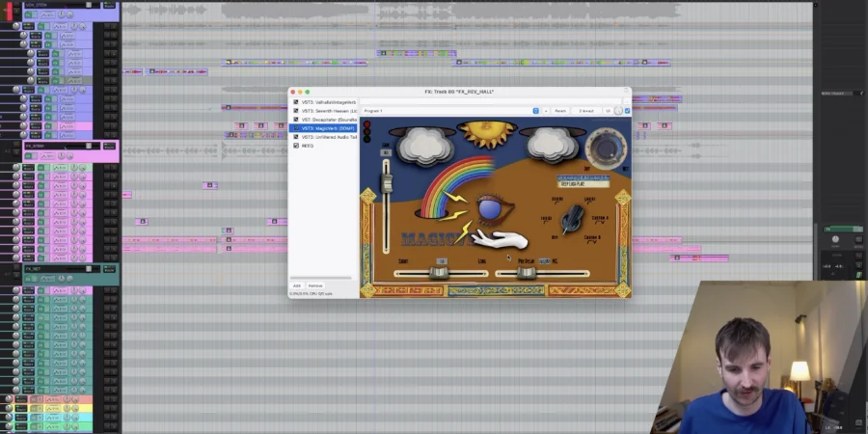This screenshot has width=868, height=434.
Task: Click the Remove button in FX window
Action: point(315,285)
